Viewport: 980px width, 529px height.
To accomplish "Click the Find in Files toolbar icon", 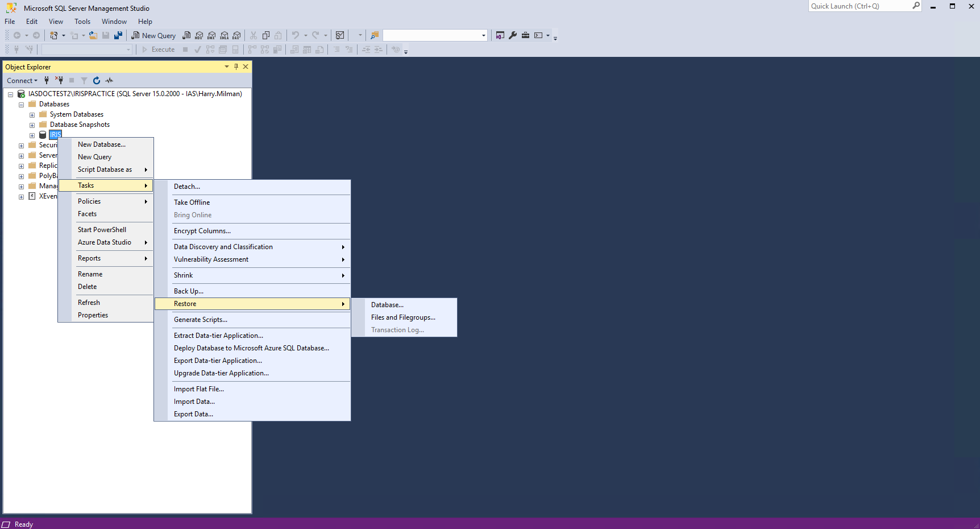I will 375,35.
